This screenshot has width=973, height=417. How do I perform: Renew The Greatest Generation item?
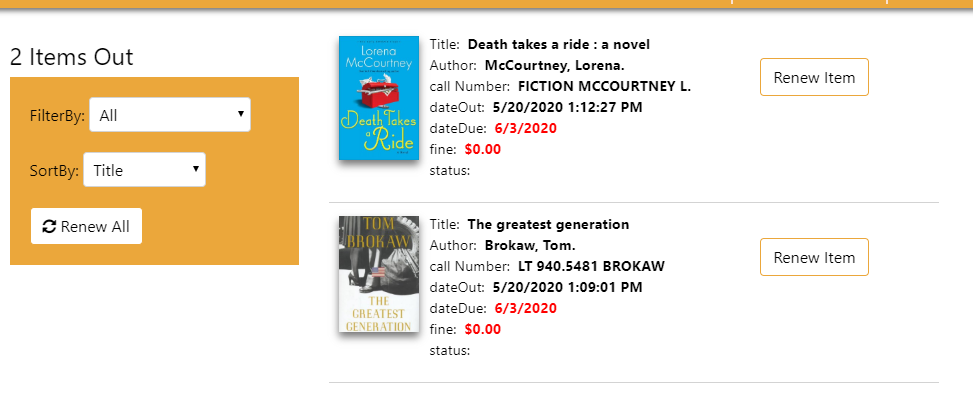click(814, 257)
